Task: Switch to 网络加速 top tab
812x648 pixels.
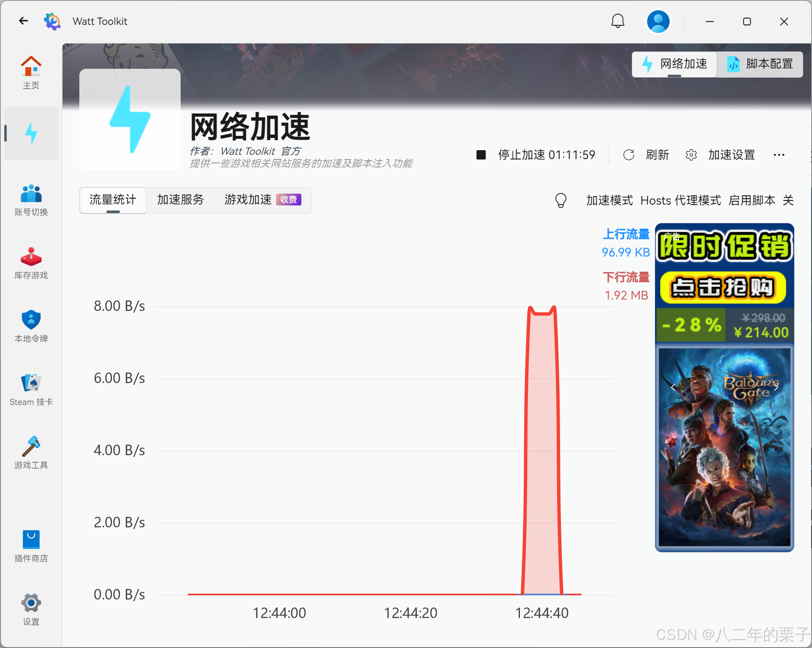Action: click(674, 64)
